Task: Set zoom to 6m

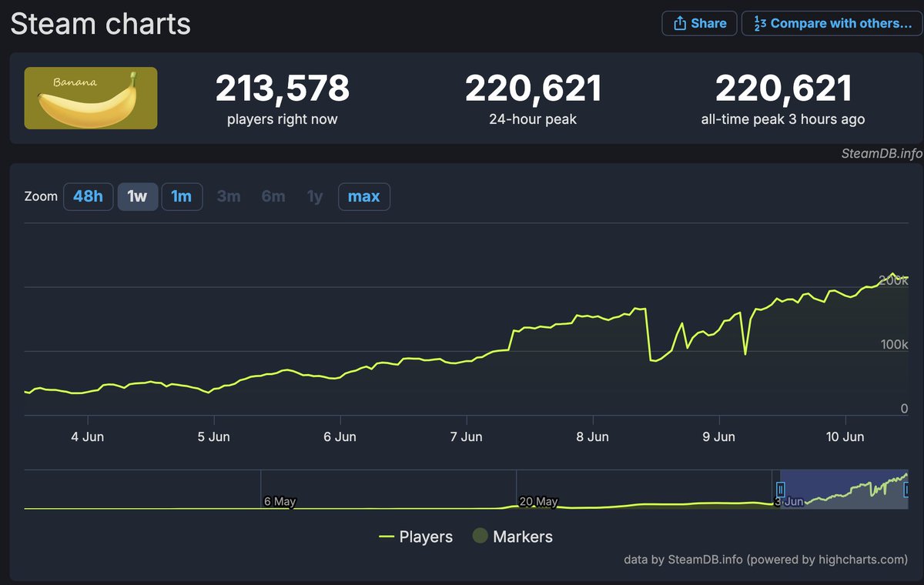Action: [273, 196]
